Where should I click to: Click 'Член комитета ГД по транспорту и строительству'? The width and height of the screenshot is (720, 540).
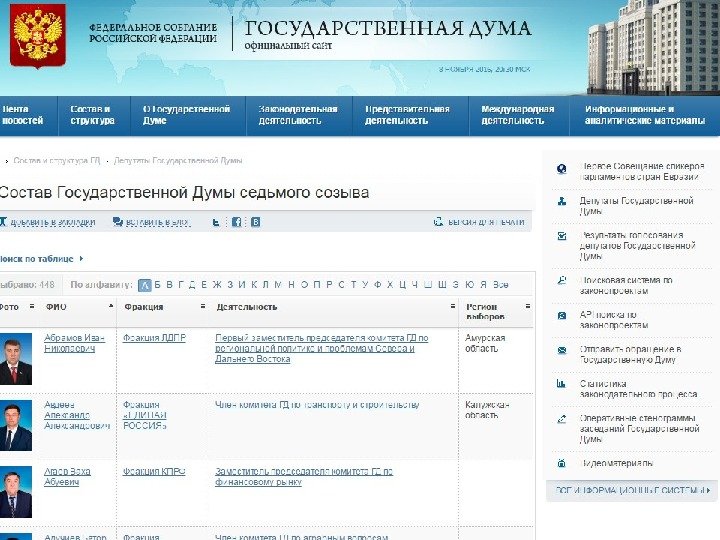[x=317, y=405]
